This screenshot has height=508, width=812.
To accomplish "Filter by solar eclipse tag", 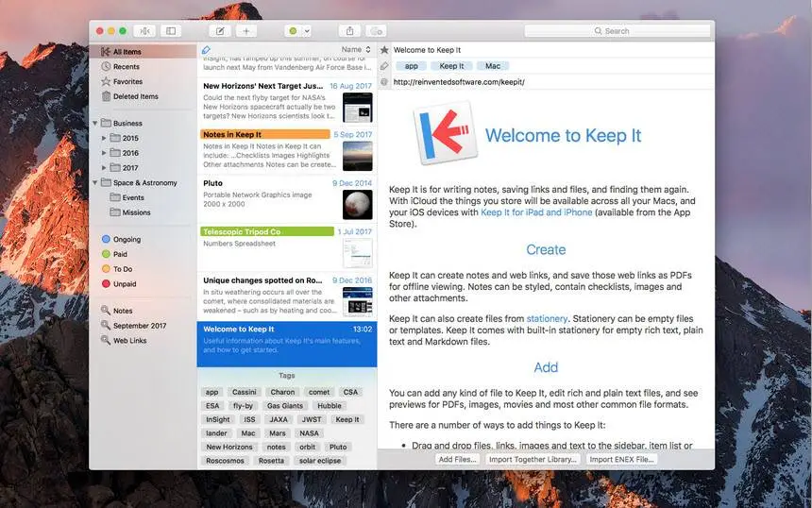I will click(320, 461).
